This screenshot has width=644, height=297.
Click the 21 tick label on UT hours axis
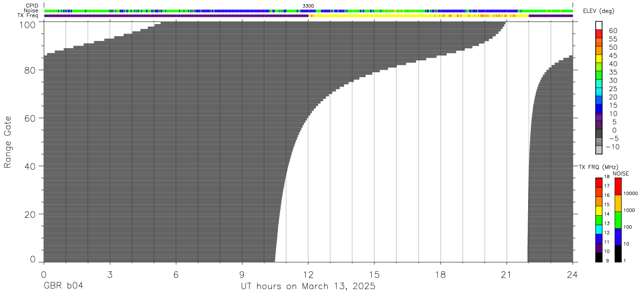(x=507, y=274)
